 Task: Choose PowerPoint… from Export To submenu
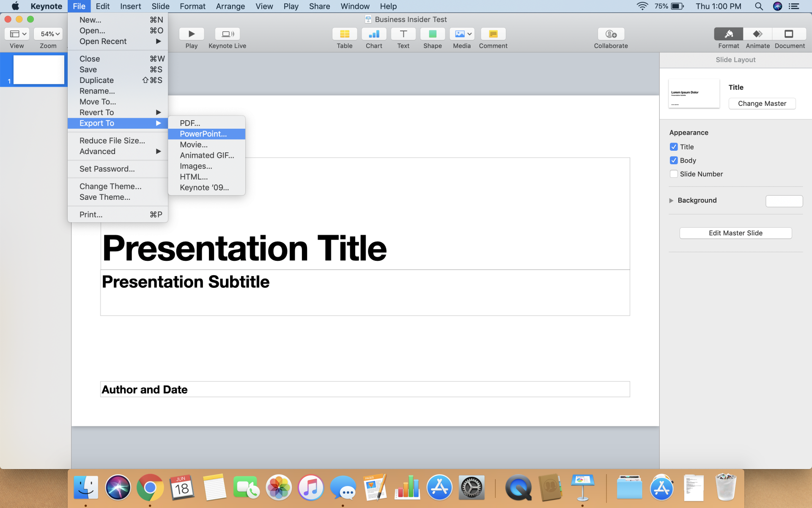[203, 134]
